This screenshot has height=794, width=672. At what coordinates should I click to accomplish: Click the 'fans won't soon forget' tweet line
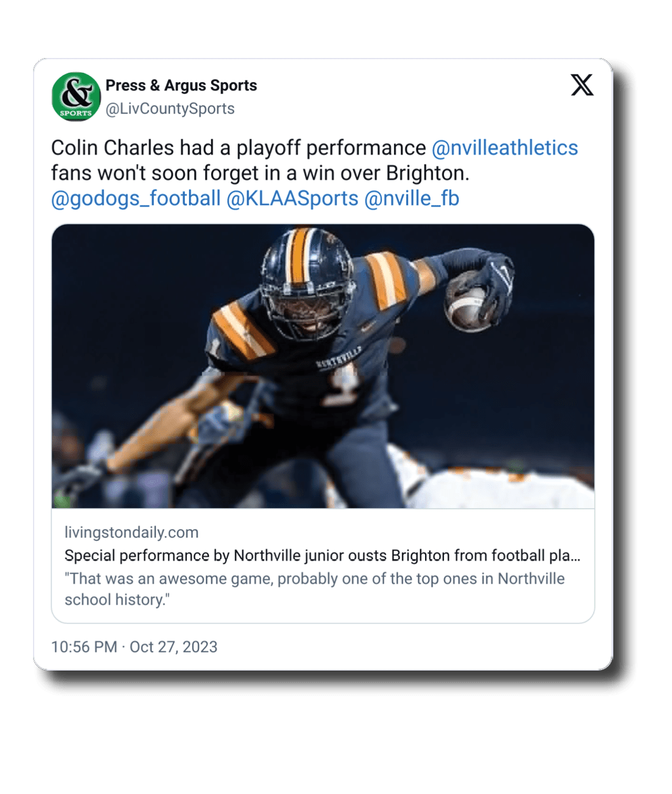tap(260, 173)
